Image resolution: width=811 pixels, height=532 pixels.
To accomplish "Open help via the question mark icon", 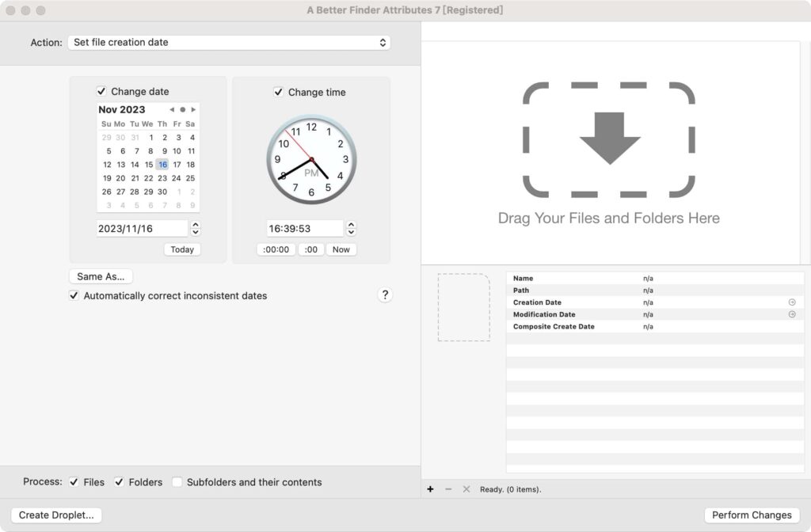I will 385,294.
